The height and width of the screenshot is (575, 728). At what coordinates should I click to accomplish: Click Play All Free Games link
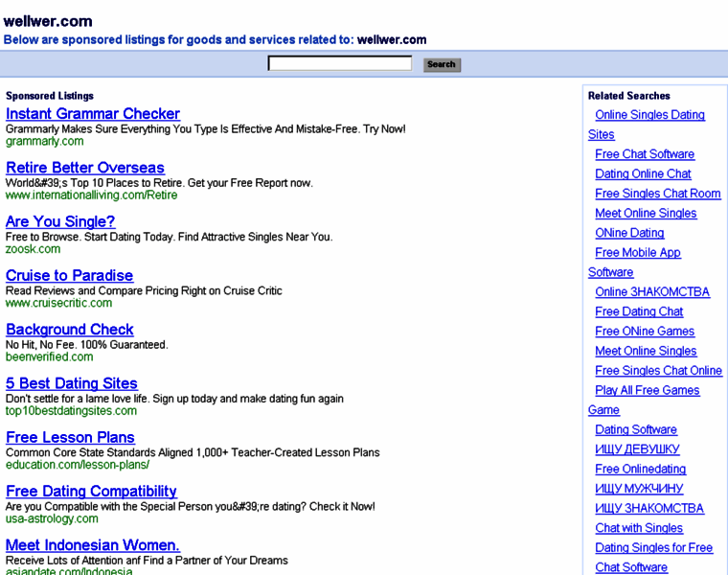tap(648, 390)
